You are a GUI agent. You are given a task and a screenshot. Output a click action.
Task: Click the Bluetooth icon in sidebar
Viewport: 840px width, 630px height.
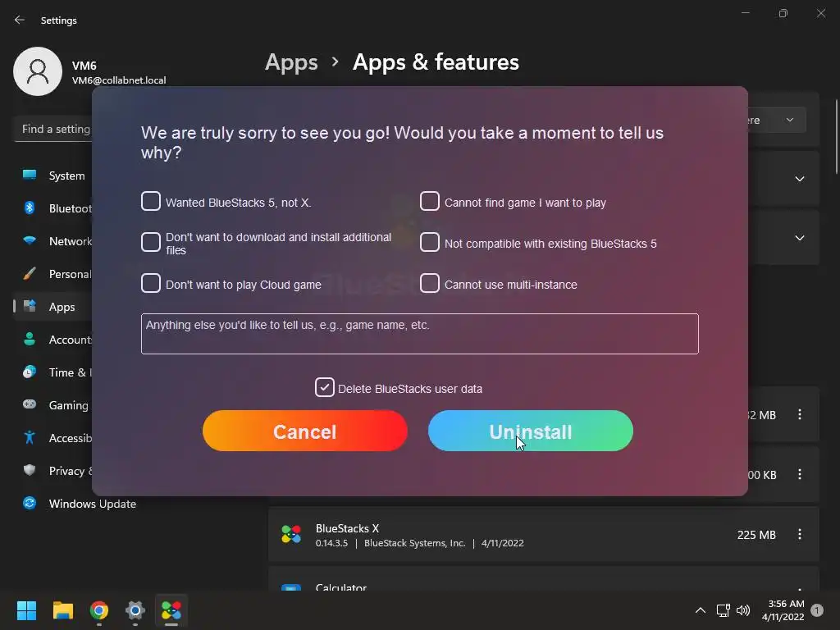[x=30, y=208]
